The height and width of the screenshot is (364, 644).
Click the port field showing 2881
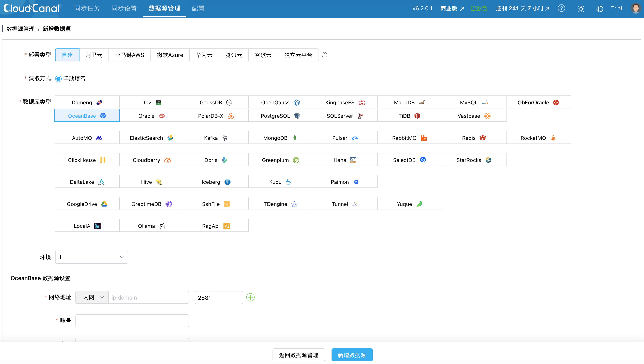pyautogui.click(x=219, y=297)
